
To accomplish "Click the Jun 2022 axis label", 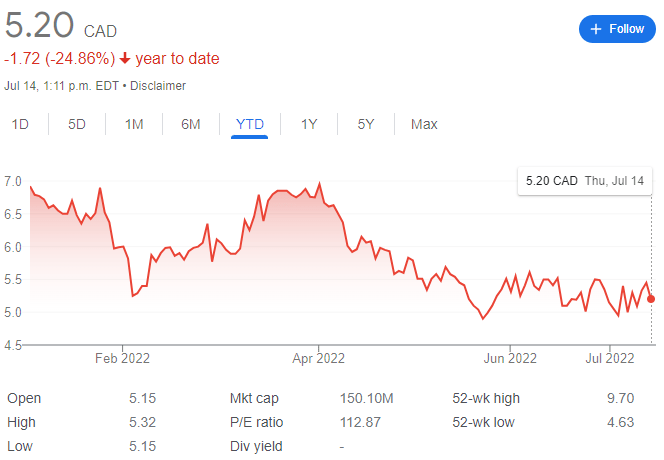I will tap(510, 358).
